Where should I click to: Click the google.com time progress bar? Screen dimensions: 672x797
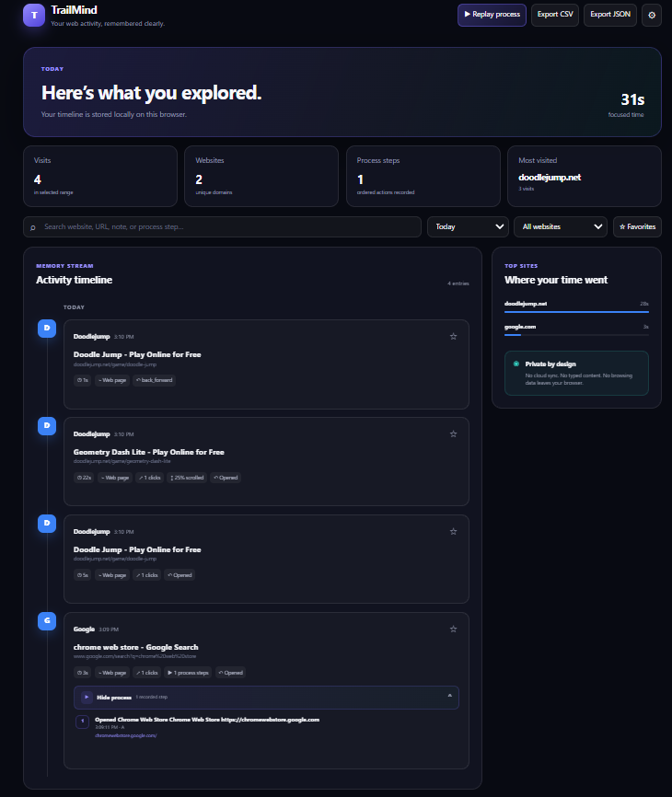coord(576,335)
